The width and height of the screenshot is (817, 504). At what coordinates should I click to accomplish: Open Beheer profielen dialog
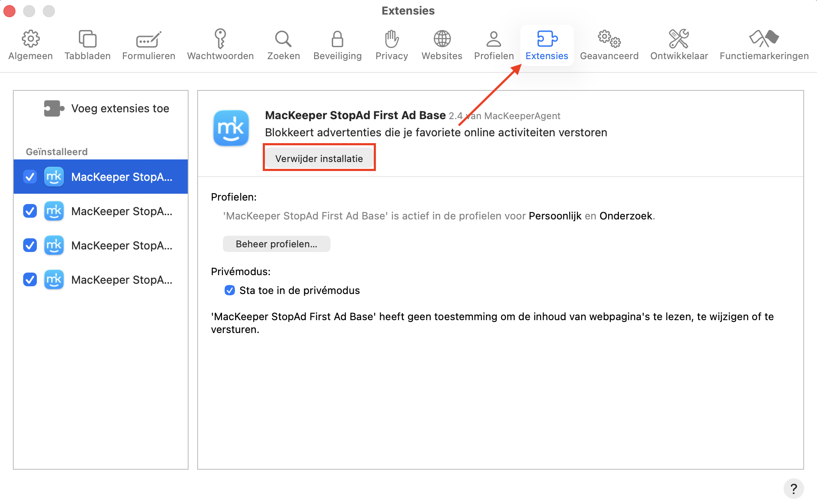pyautogui.click(x=276, y=244)
